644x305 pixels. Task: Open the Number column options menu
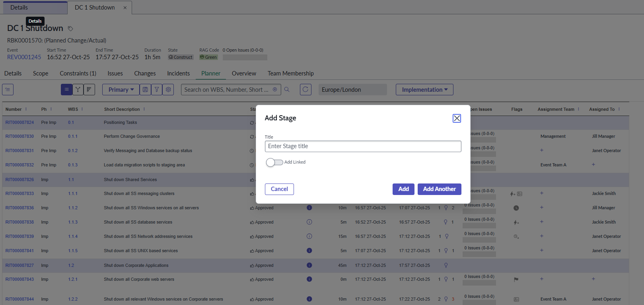pos(26,109)
